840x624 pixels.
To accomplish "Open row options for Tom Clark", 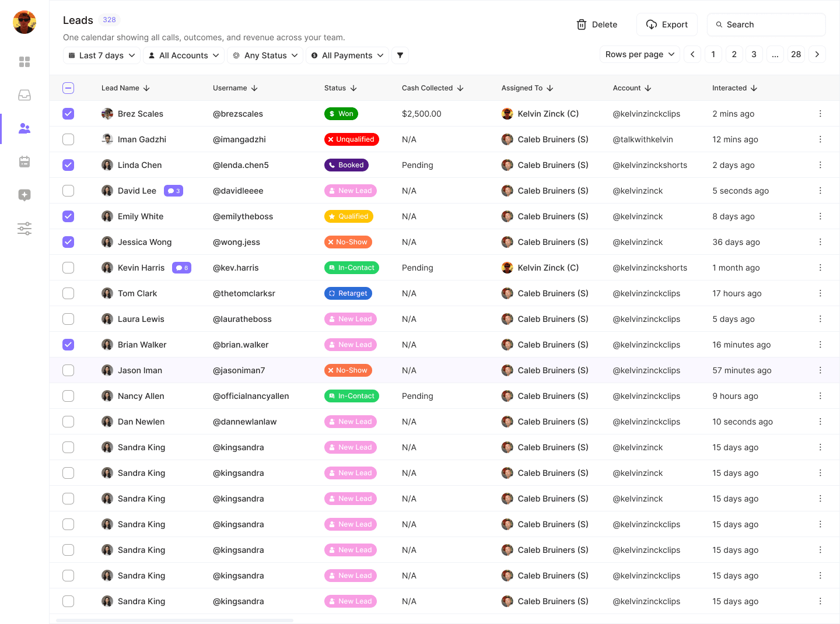I will (x=820, y=293).
